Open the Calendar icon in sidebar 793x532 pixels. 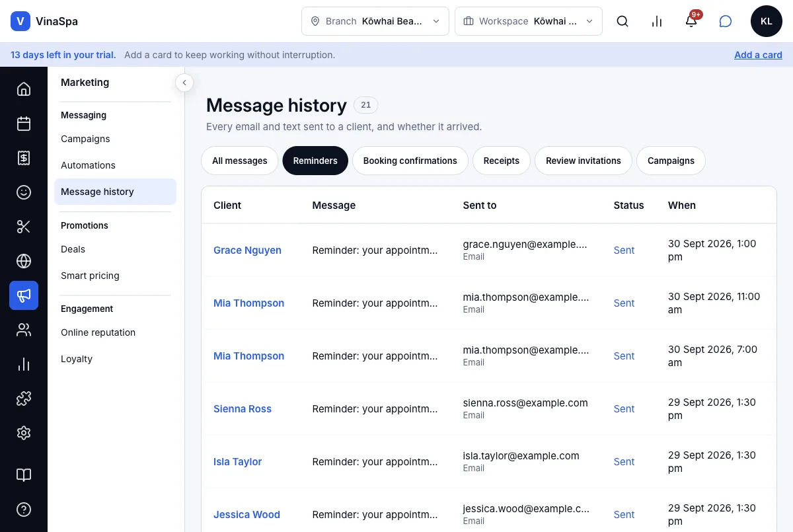(24, 123)
